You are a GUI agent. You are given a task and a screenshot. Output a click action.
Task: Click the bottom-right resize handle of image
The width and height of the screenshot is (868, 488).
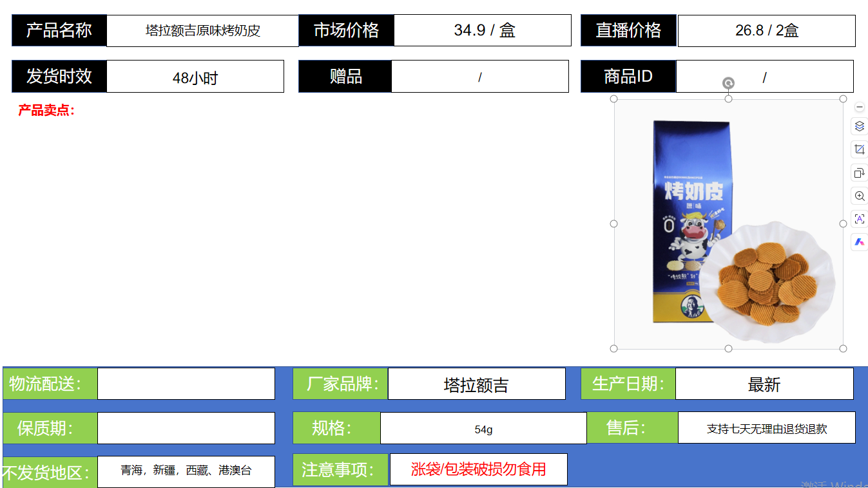[x=843, y=348]
